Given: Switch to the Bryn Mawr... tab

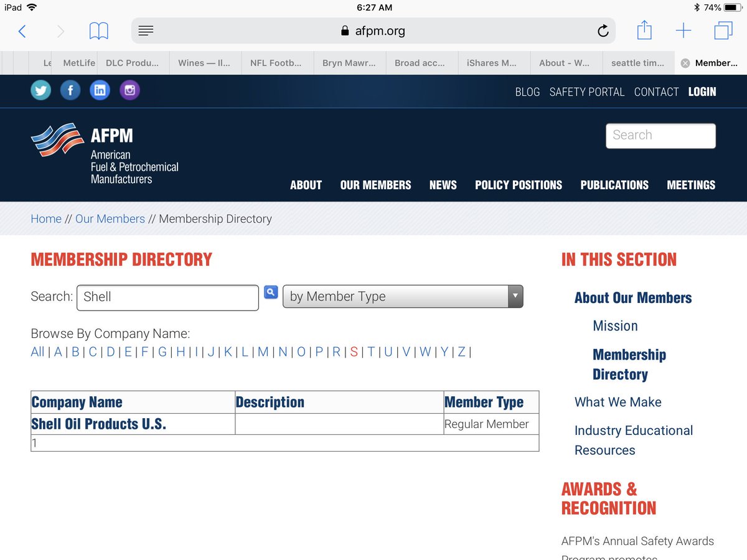Looking at the screenshot, I should pyautogui.click(x=349, y=63).
